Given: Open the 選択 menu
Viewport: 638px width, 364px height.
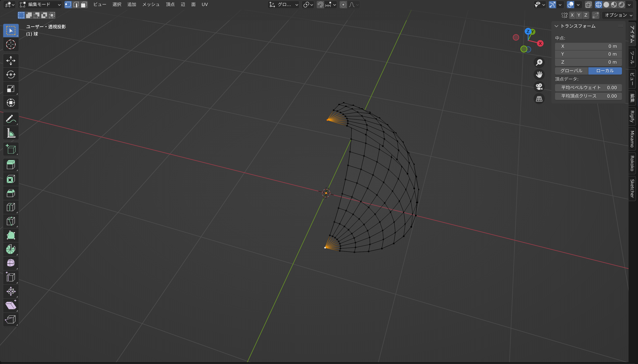Looking at the screenshot, I should click(117, 4).
